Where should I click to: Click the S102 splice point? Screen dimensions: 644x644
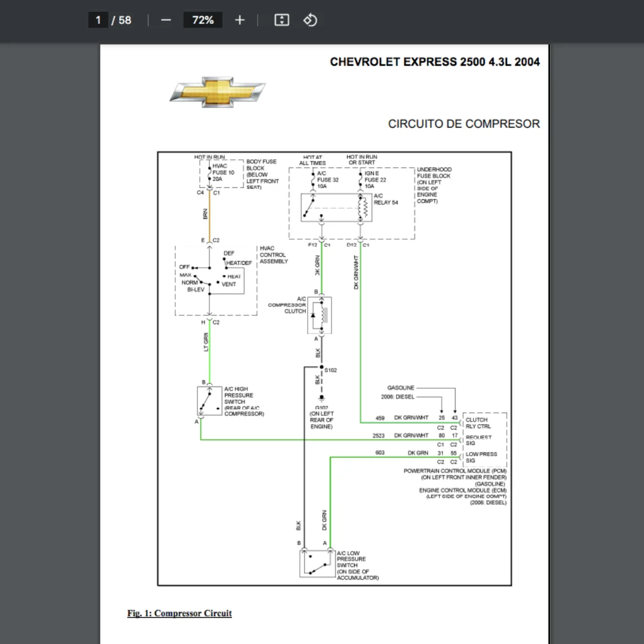pyautogui.click(x=321, y=368)
